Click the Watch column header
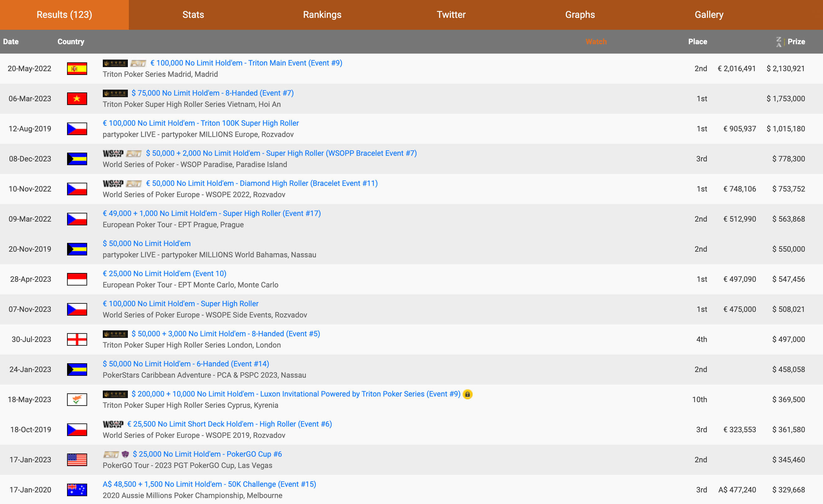Image resolution: width=823 pixels, height=504 pixels. pos(596,42)
